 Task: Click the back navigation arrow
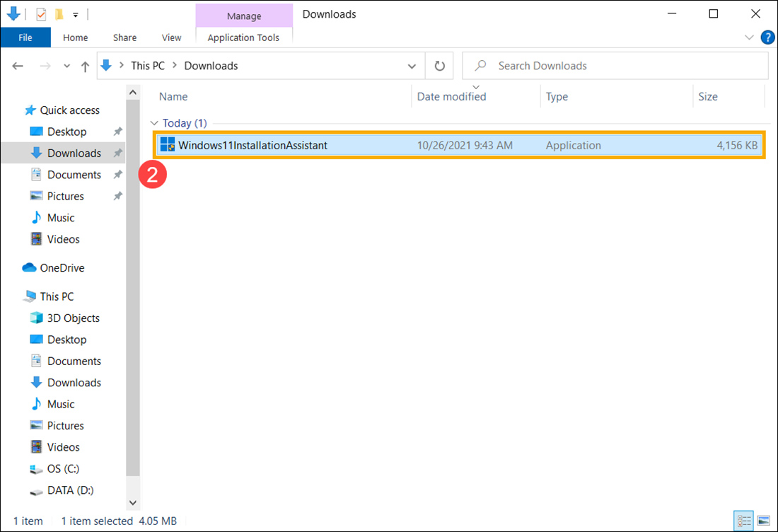tap(17, 65)
